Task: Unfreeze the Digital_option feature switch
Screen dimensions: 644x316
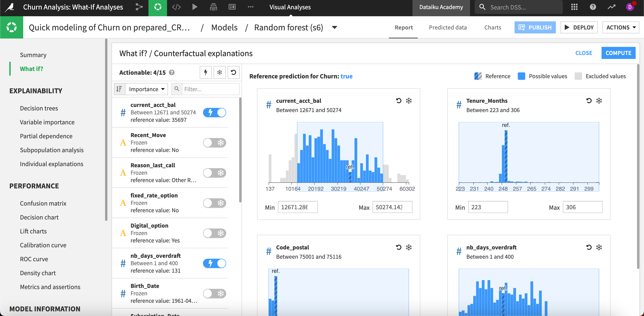Action: click(x=215, y=233)
